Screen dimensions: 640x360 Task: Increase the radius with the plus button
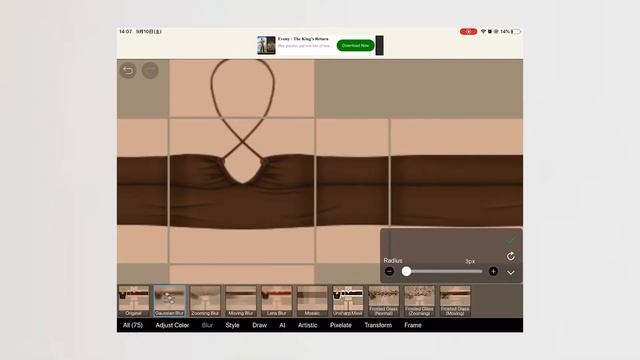pyautogui.click(x=493, y=271)
